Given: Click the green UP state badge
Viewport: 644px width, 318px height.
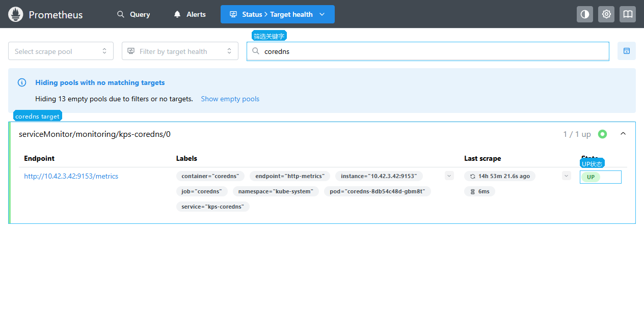Looking at the screenshot, I should (x=591, y=177).
